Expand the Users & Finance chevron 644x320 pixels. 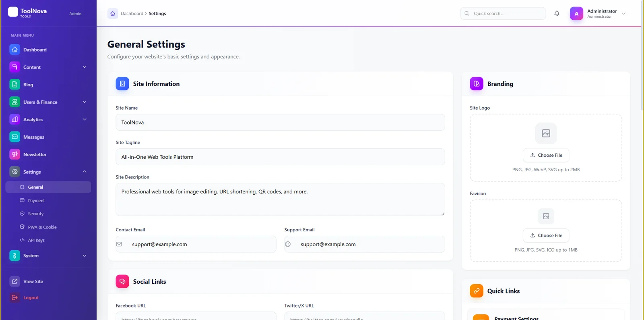[85, 102]
